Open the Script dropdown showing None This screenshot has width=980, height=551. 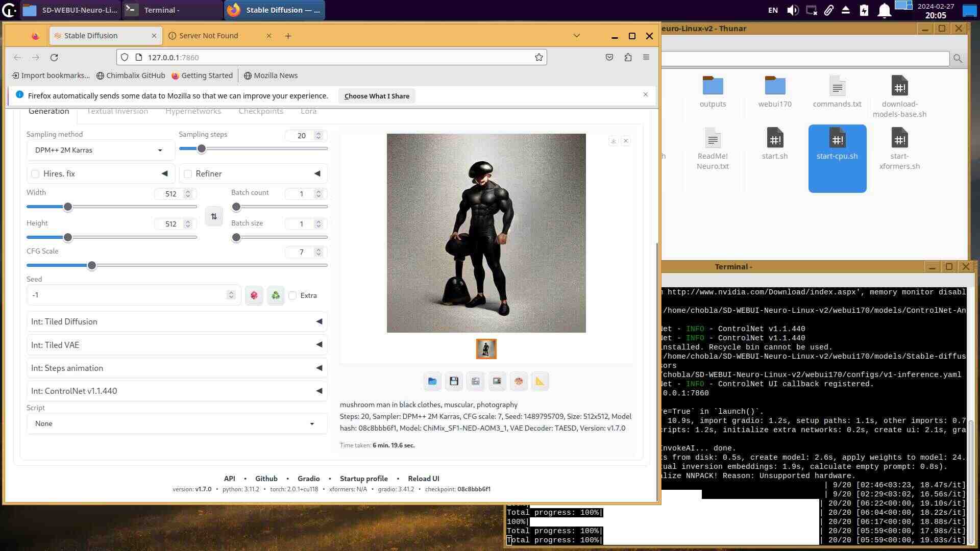177,423
